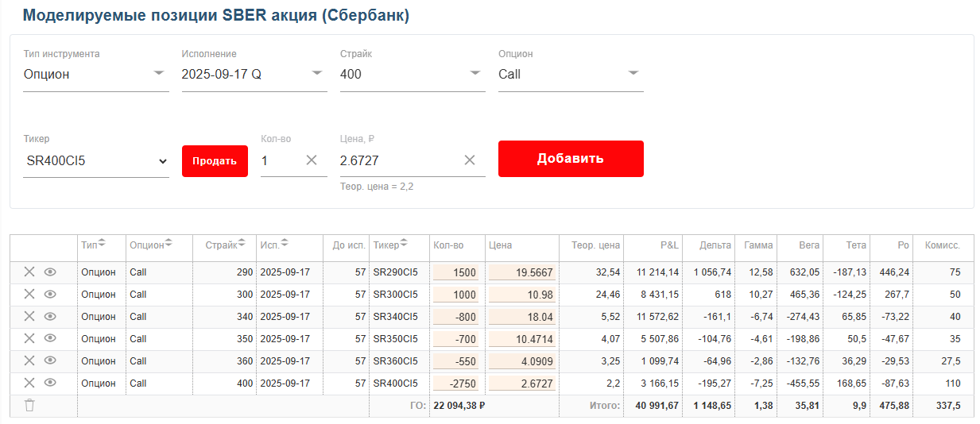Image resolution: width=980 pixels, height=424 pixels.
Task: Open the Страйк dropdown showing 400
Action: tap(413, 74)
